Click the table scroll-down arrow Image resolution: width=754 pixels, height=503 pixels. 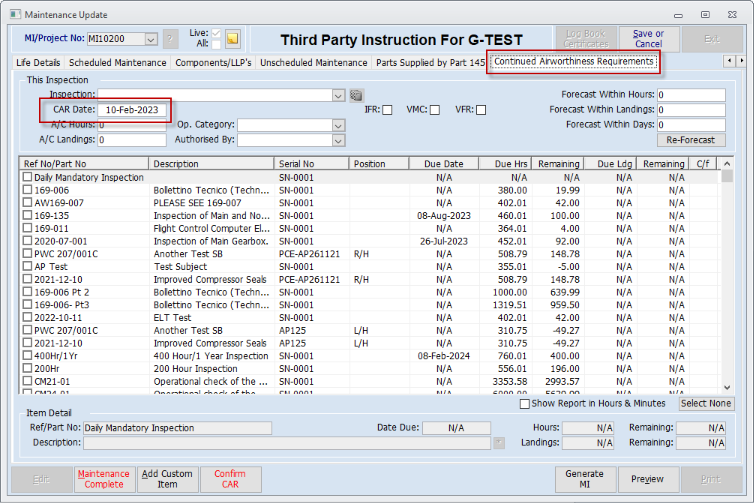click(727, 388)
